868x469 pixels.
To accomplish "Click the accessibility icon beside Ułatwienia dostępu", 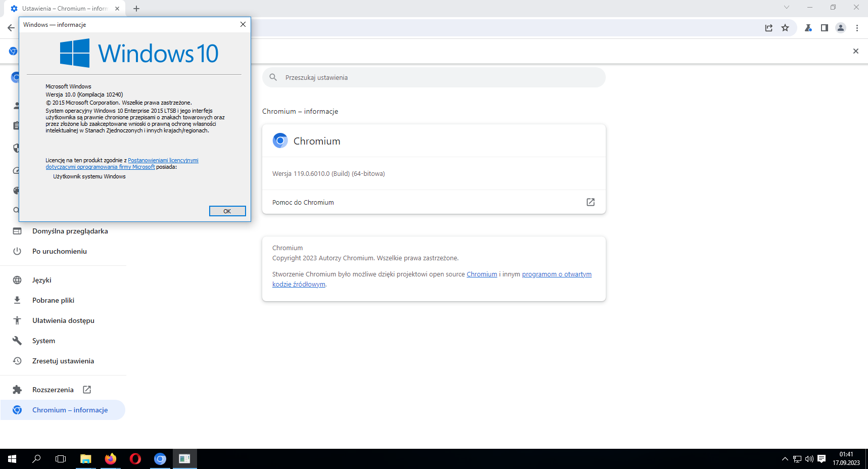I will point(17,320).
